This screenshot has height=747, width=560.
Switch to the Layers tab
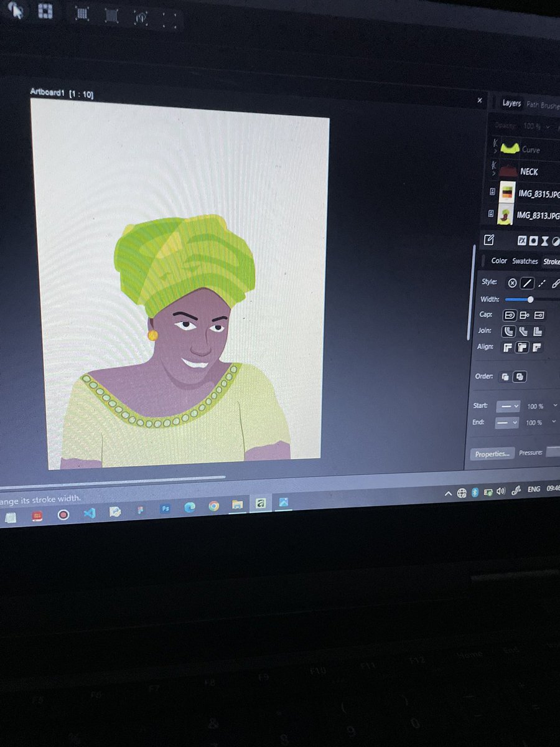511,103
